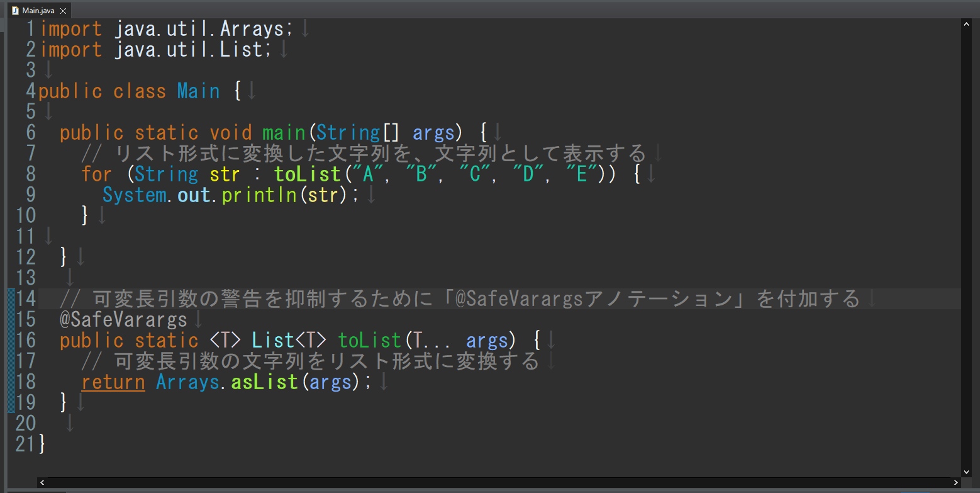
Task: Click the comment on line 7
Action: click(364, 153)
